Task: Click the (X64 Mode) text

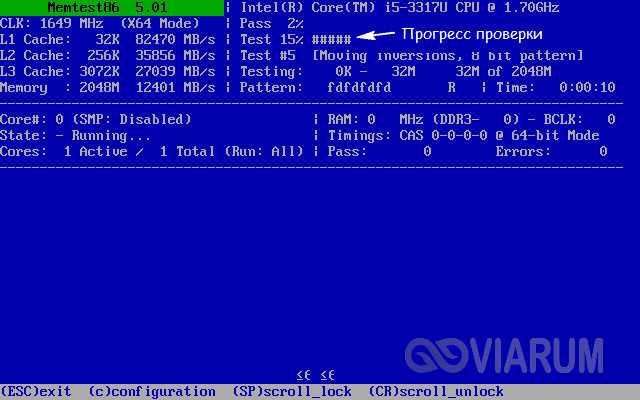Action: [x=160, y=24]
